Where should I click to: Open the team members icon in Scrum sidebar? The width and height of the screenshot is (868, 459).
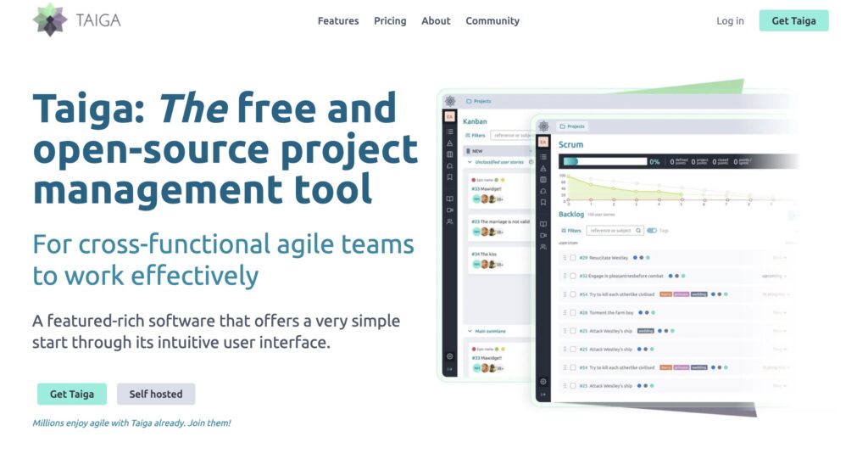click(543, 247)
